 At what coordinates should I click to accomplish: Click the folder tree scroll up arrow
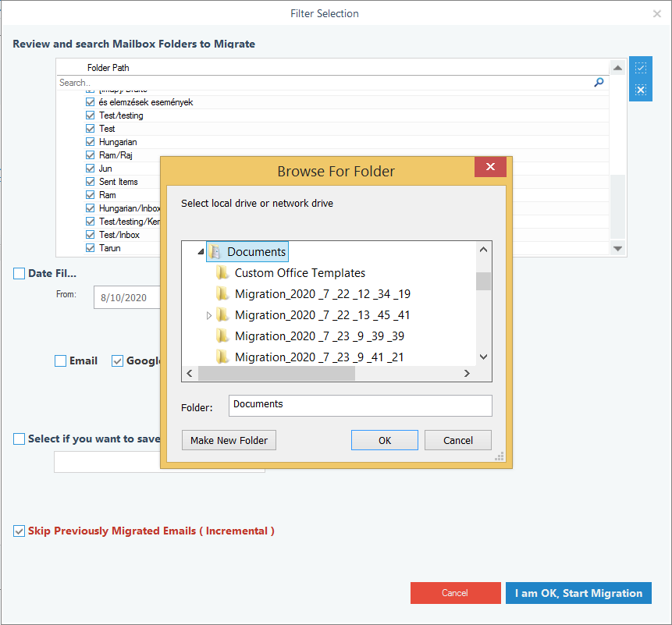(483, 250)
